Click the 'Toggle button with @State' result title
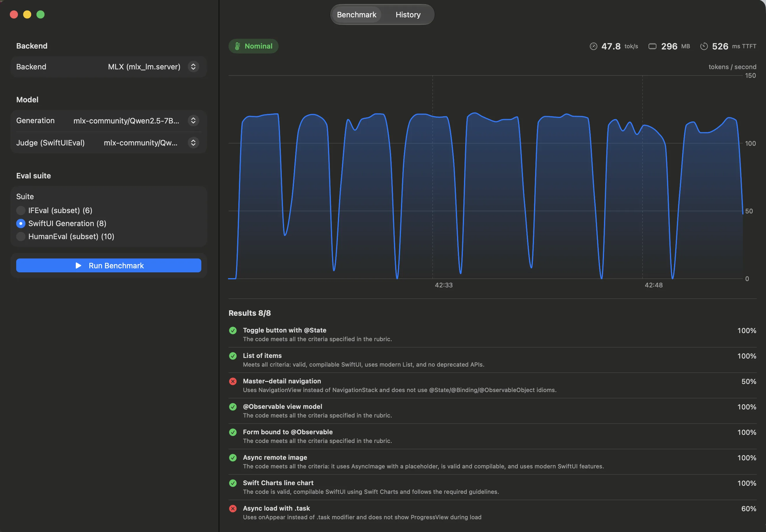The width and height of the screenshot is (766, 532). pyautogui.click(x=284, y=330)
